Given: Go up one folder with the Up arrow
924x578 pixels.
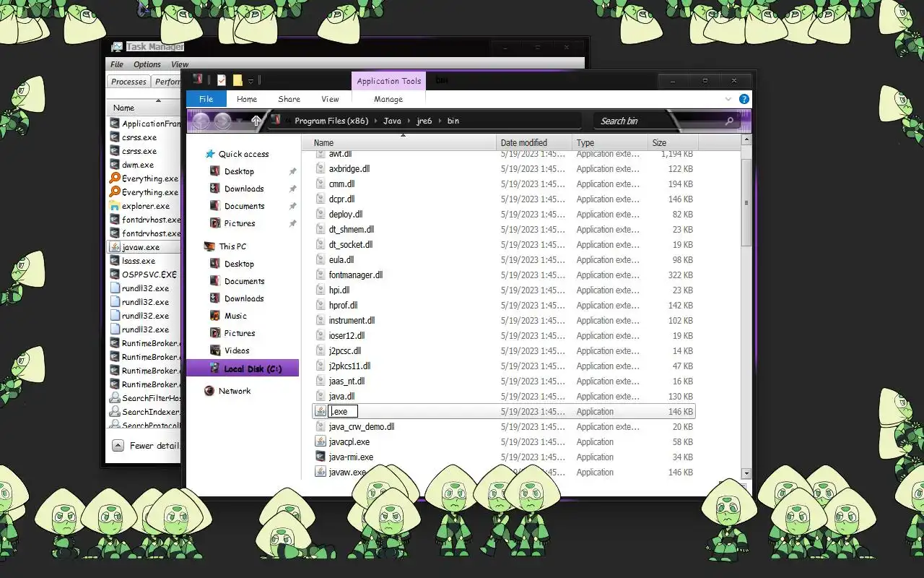Looking at the screenshot, I should pos(256,121).
